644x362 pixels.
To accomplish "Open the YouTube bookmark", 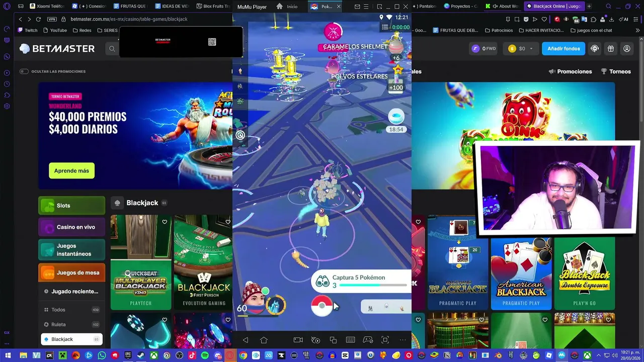I will 55,30.
